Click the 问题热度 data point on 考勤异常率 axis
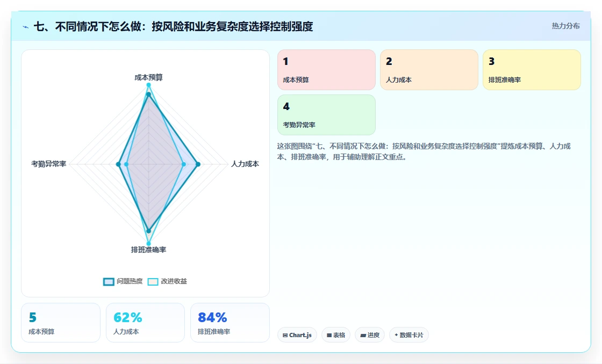The width and height of the screenshot is (602, 364). coord(118,164)
